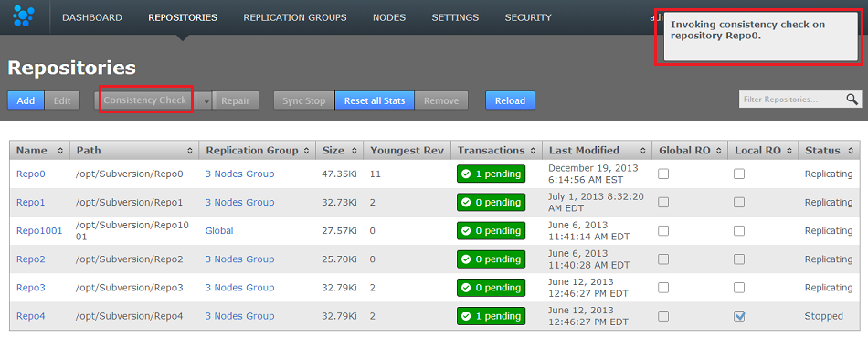Click Repo3's 0 pending badge
The height and width of the screenshot is (338, 868).
[x=491, y=288]
